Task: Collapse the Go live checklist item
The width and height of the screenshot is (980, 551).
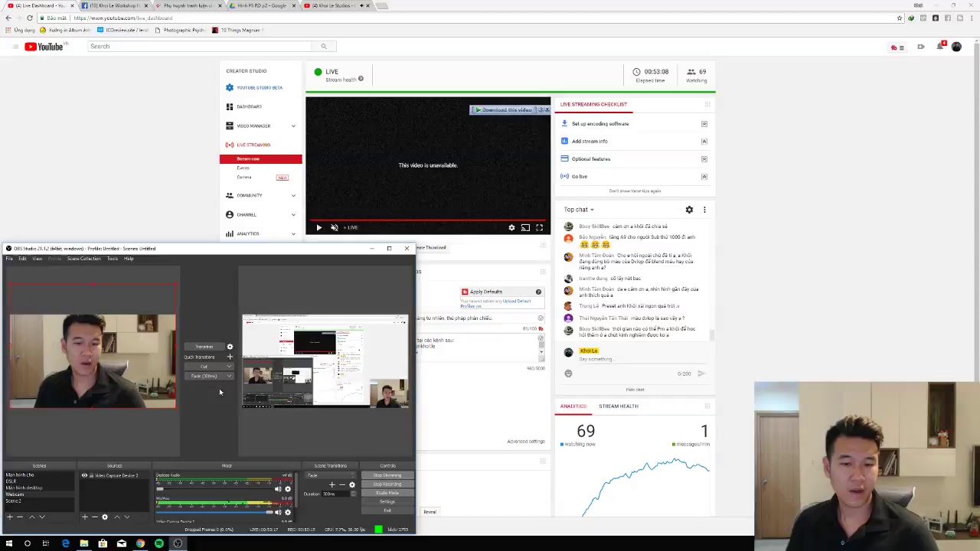Action: (704, 177)
